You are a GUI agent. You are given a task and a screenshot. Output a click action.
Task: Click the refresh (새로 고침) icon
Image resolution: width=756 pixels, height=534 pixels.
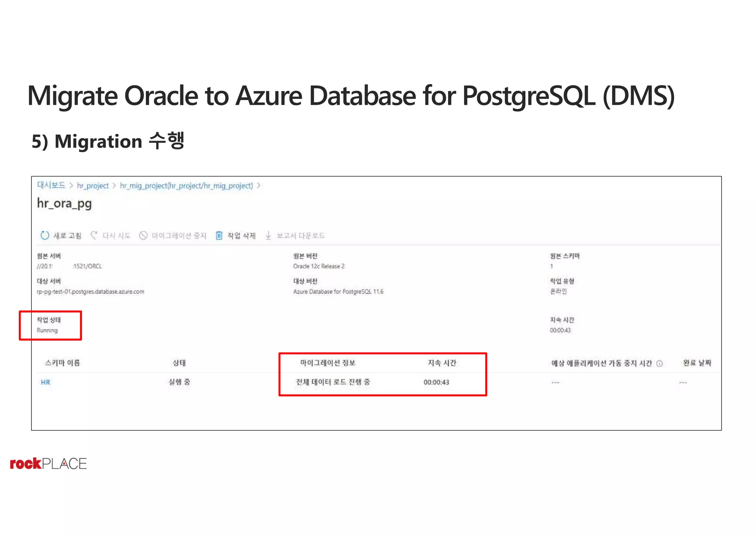click(x=45, y=235)
